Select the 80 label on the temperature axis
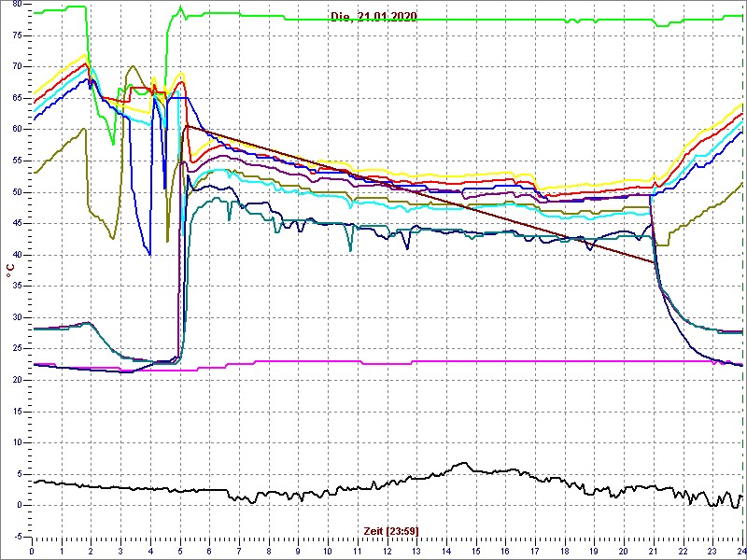This screenshot has width=747, height=560. click(19, 5)
